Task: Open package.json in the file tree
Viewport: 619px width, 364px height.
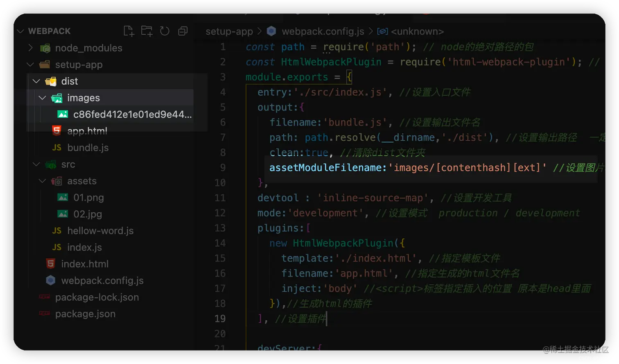Action: [86, 314]
